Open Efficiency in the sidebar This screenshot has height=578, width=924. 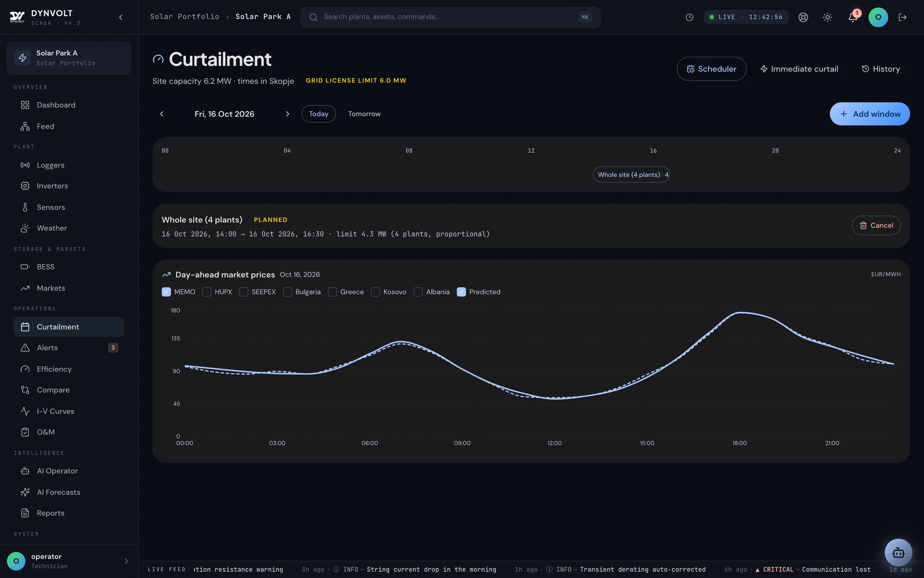69,369
